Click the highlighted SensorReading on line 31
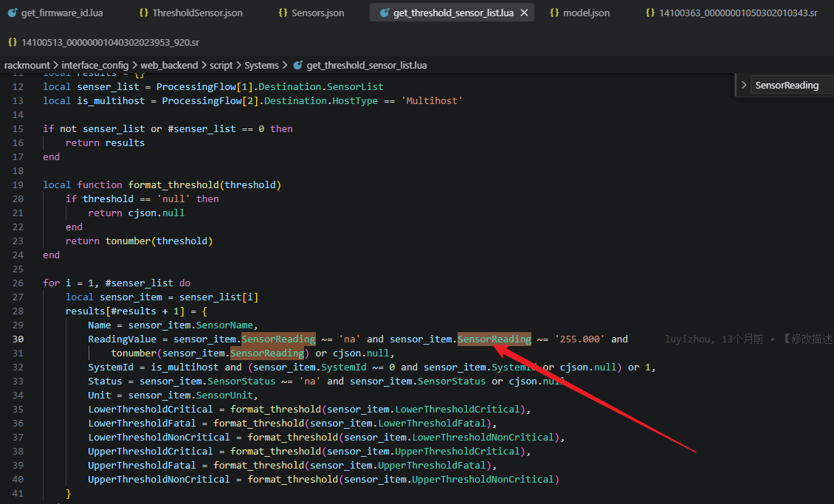This screenshot has width=834, height=504. point(267,353)
